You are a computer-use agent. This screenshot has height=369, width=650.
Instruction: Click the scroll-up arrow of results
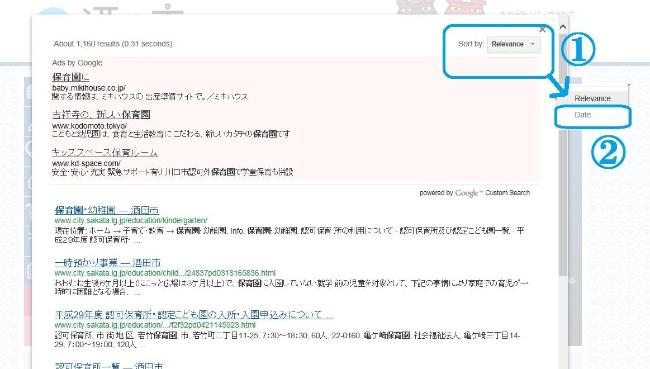point(563,27)
